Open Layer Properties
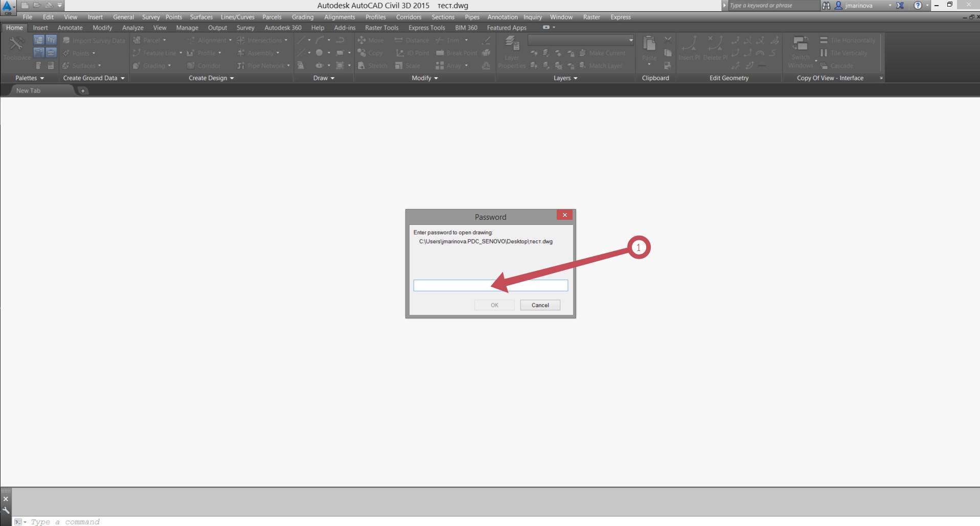 click(512, 53)
